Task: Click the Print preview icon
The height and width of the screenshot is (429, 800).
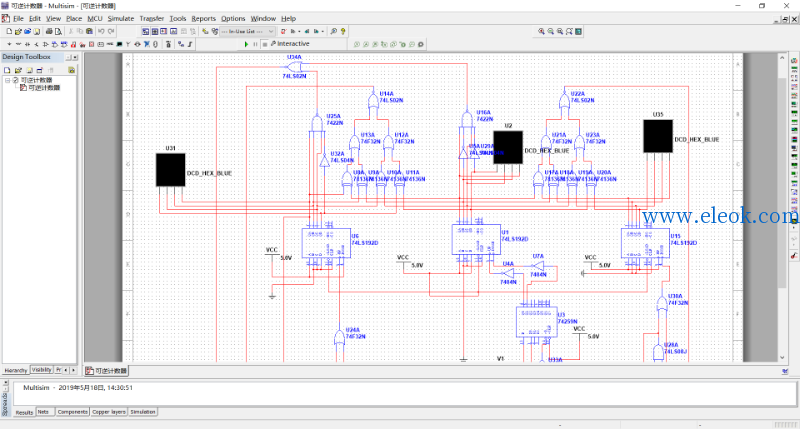Action: click(x=58, y=31)
